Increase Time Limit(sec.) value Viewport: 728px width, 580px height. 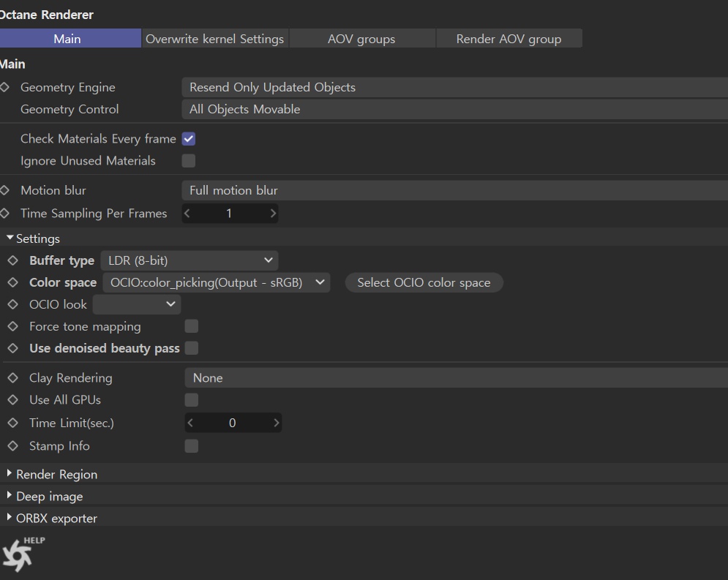pyautogui.click(x=277, y=423)
